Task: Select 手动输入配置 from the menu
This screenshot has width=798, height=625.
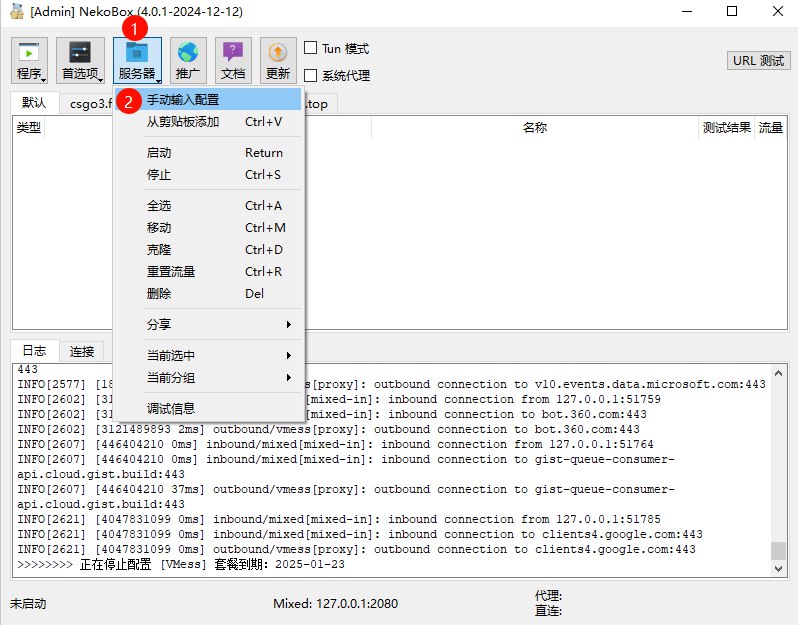Action: click(183, 100)
